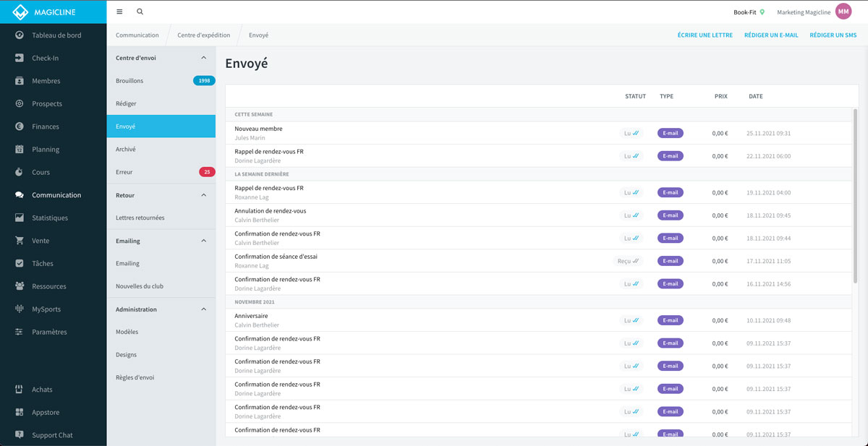The image size is (868, 446).
Task: Go to Centre d'expédition breadcrumb
Action: 204,35
